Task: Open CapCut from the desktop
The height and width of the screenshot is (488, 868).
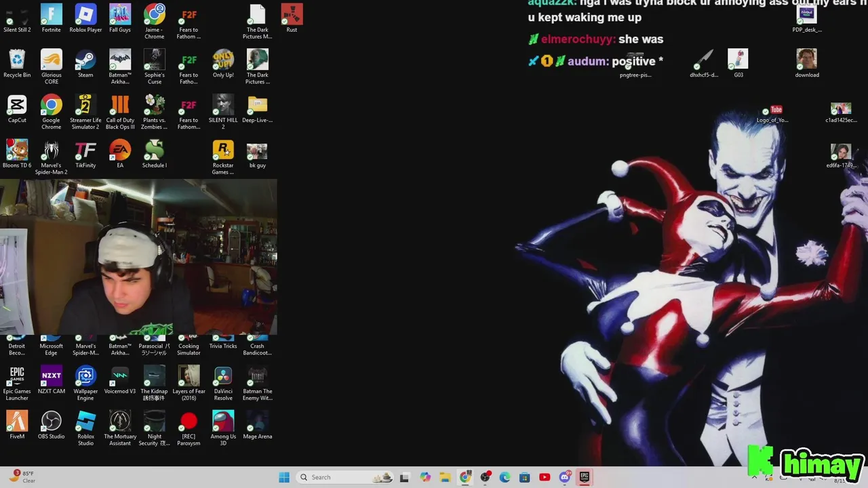Action: (x=17, y=109)
